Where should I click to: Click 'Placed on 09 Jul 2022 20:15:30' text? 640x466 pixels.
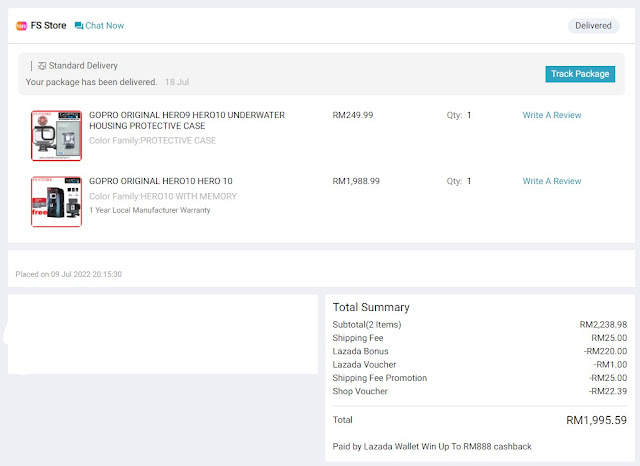tap(69, 274)
